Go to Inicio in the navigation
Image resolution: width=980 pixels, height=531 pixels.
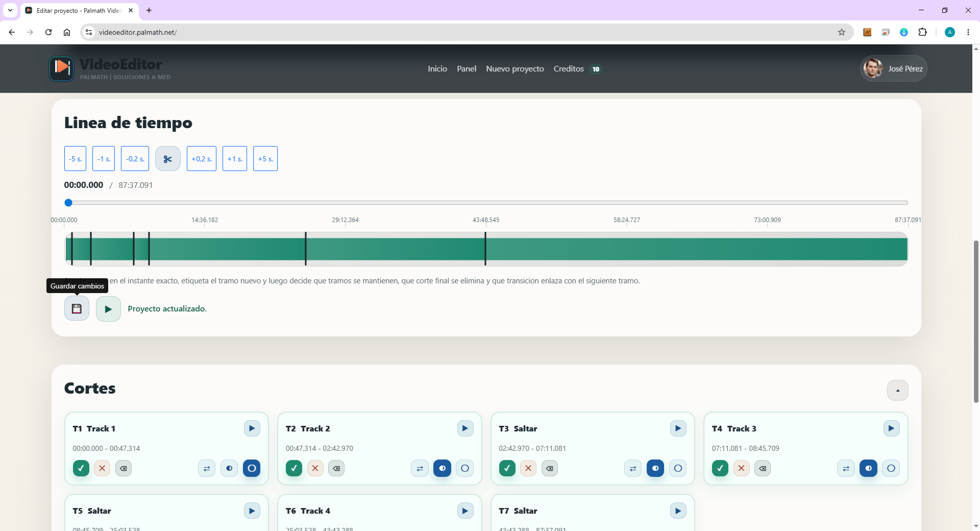[437, 68]
